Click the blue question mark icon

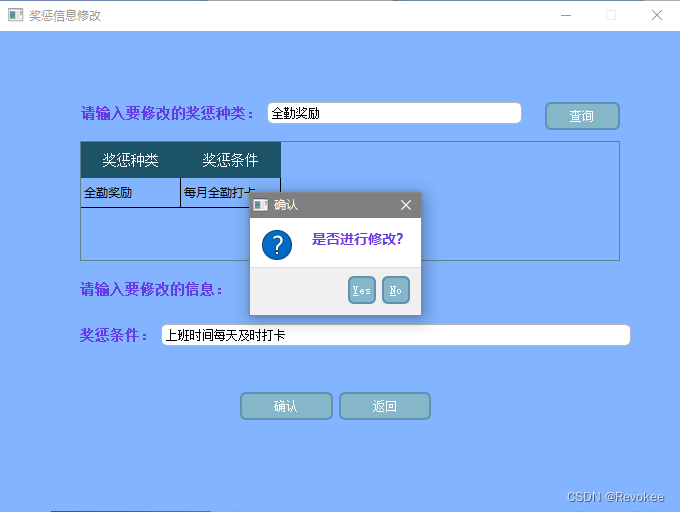click(x=277, y=245)
